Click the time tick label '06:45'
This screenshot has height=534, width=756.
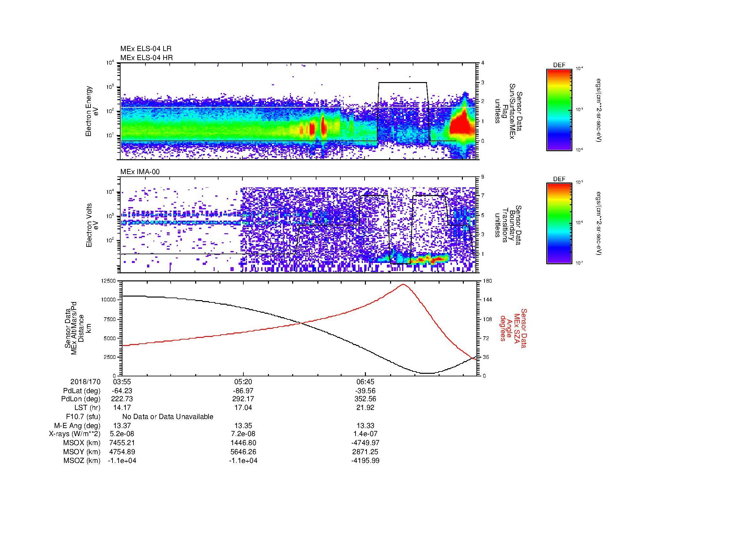(365, 382)
